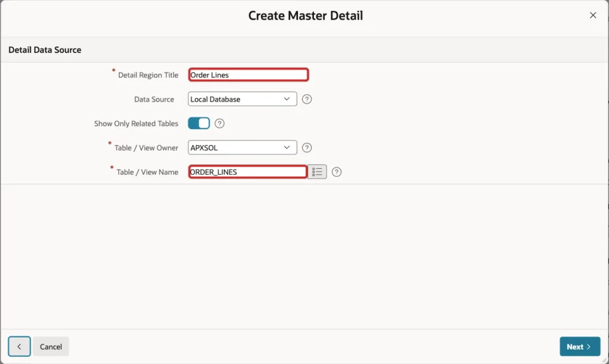Toggle Show Only Related Tables switch
Image resolution: width=609 pixels, height=364 pixels.
199,124
